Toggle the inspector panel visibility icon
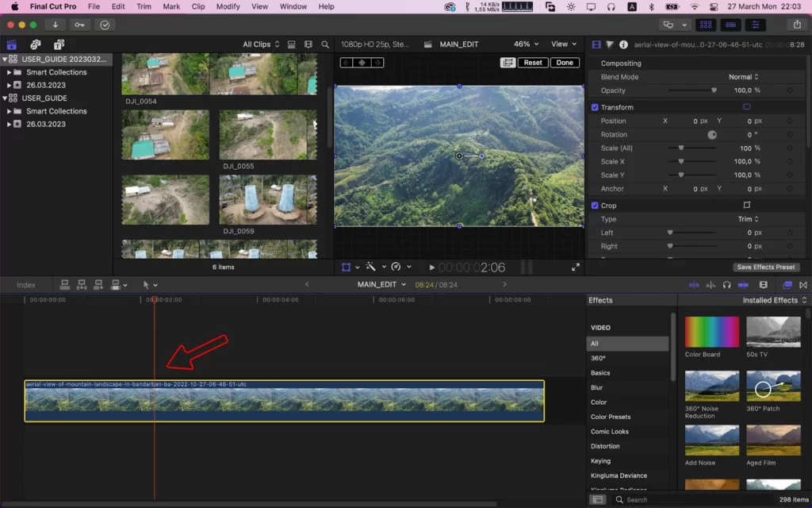Viewport: 812px width, 508px height. pyautogui.click(x=756, y=25)
